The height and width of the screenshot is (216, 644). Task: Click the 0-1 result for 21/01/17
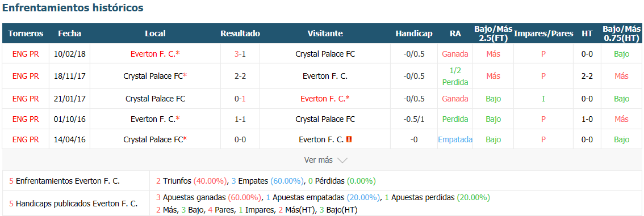[x=240, y=99]
